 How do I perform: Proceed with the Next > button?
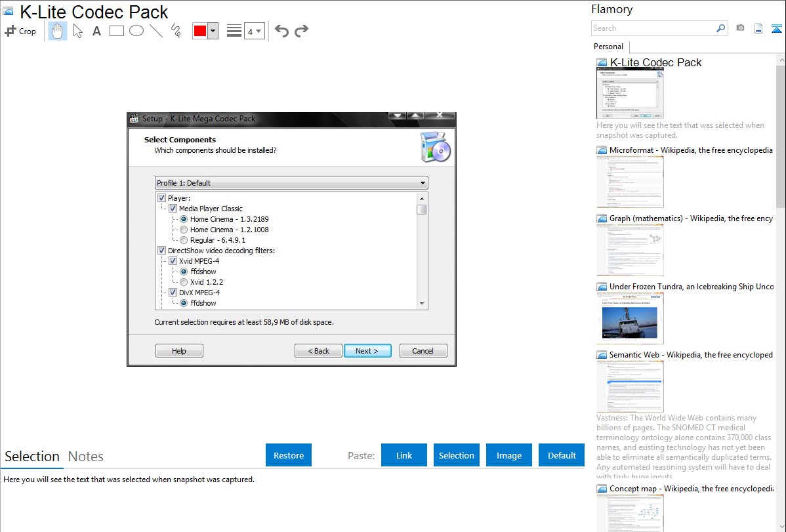coord(367,351)
